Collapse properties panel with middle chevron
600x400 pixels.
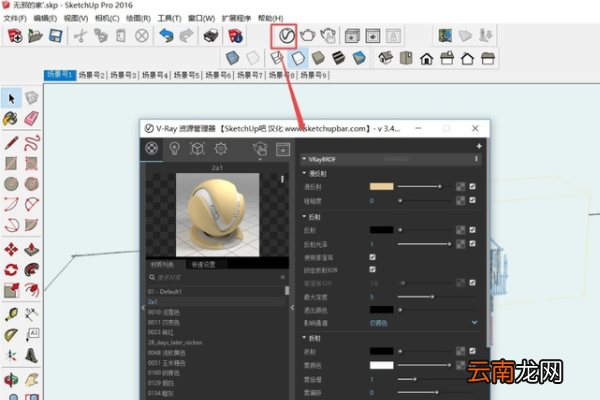292,307
